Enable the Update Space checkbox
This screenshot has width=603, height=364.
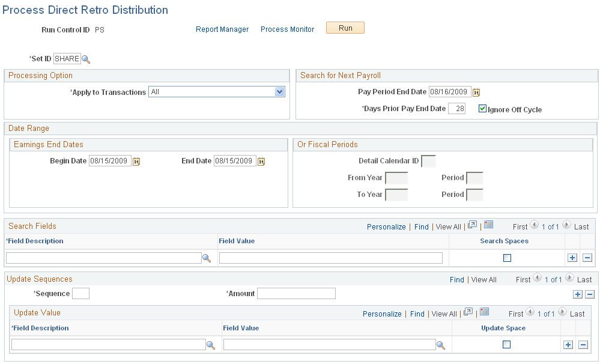point(506,344)
